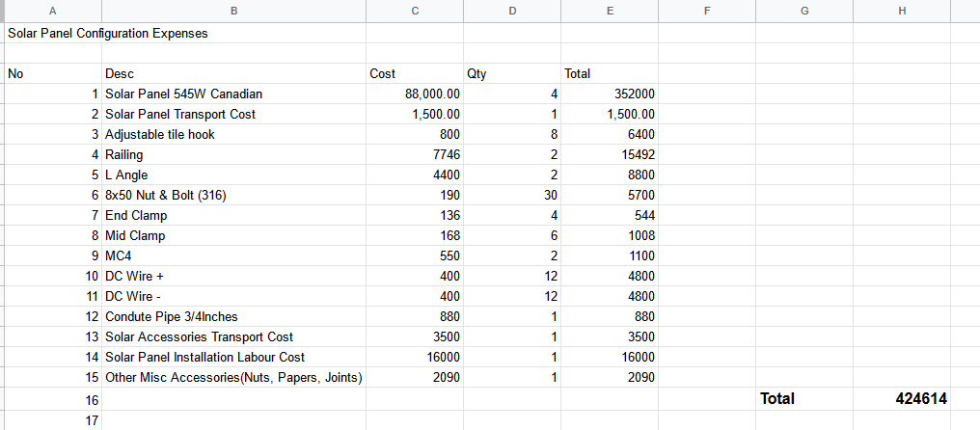Select column H header

pos(902,11)
